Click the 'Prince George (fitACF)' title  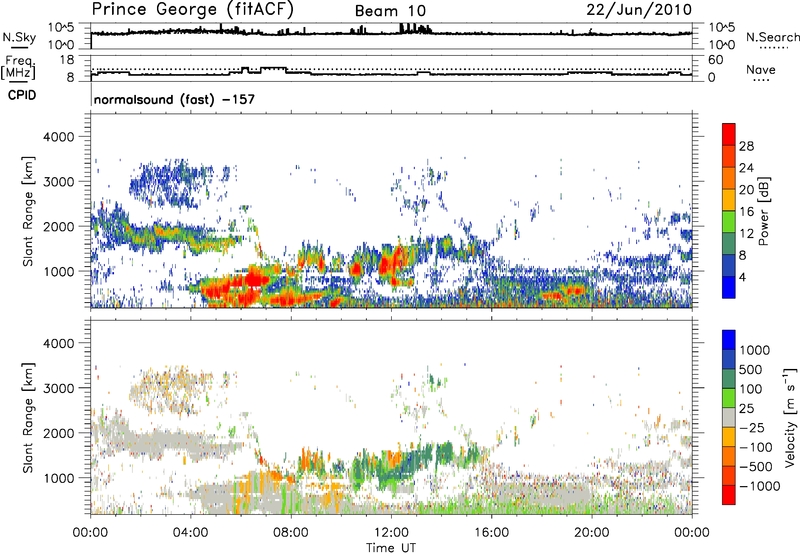(192, 10)
